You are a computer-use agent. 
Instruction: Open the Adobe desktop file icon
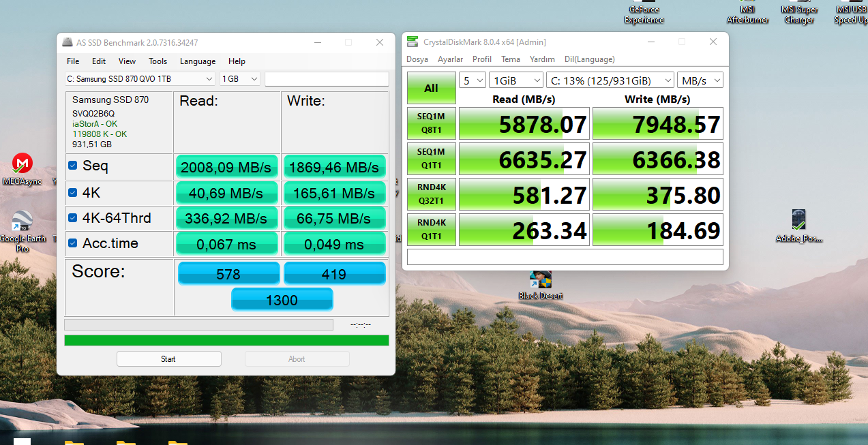tap(799, 221)
